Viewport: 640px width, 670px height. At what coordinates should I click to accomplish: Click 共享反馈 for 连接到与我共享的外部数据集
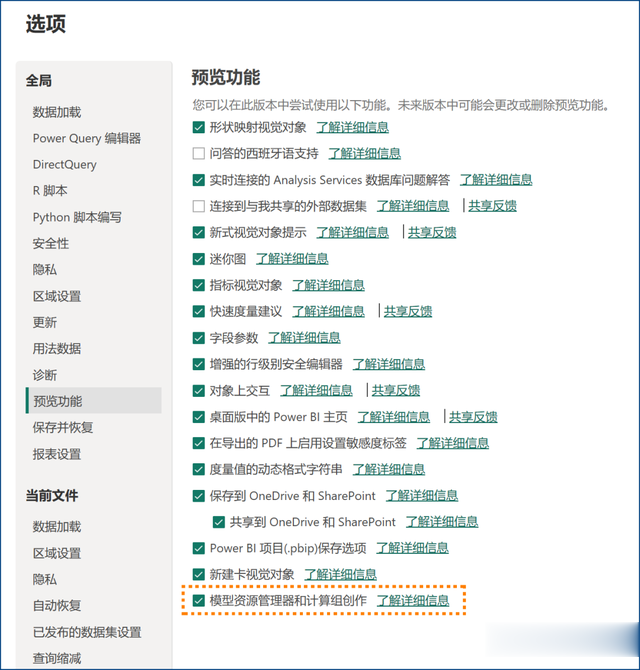pyautogui.click(x=492, y=206)
